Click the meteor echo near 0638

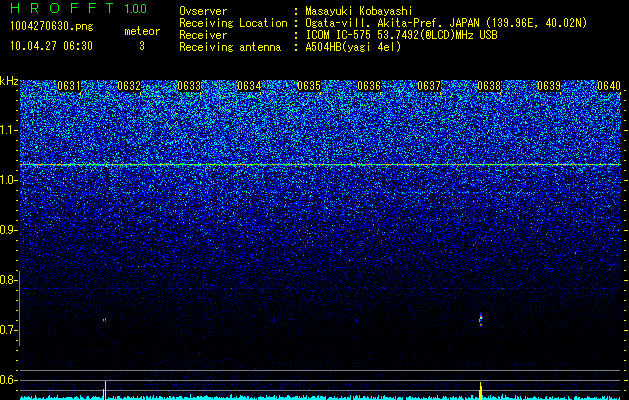pos(481,320)
